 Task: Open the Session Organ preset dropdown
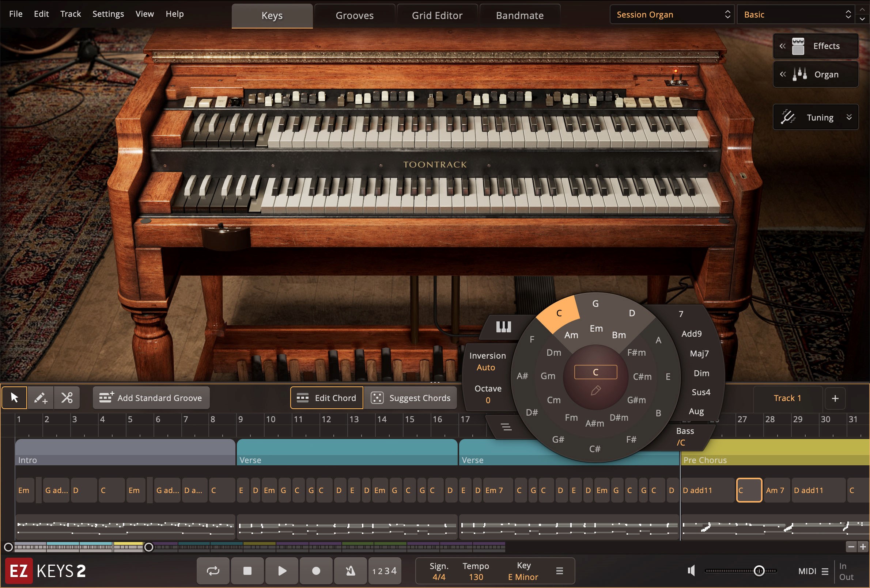(x=672, y=15)
